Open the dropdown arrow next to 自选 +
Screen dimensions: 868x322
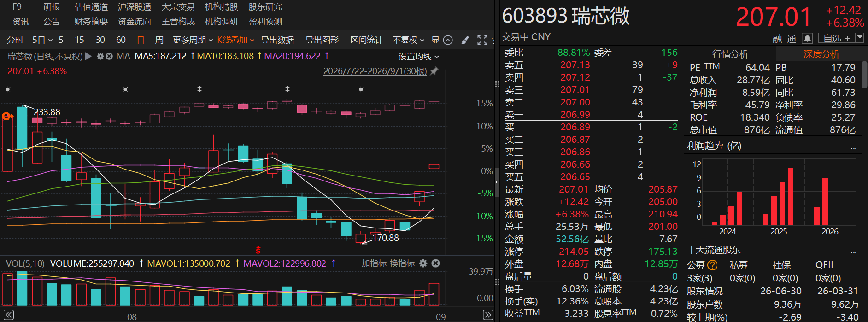point(859,38)
